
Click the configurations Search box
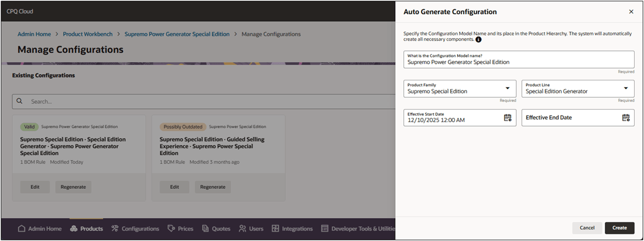(x=204, y=101)
